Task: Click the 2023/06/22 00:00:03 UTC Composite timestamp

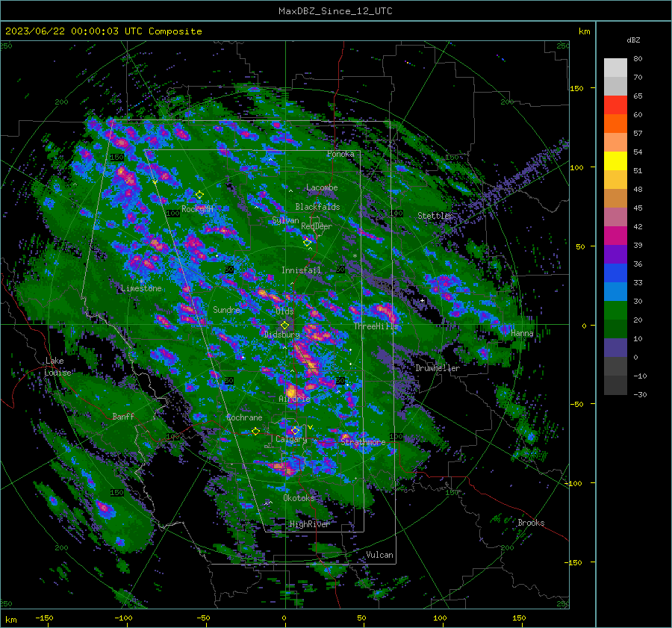Action: click(103, 31)
